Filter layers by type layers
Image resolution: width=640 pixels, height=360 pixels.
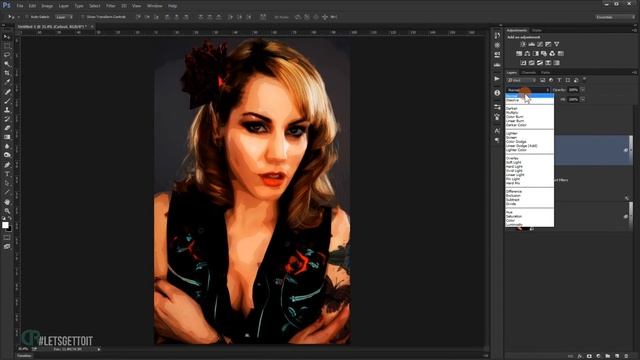[x=559, y=80]
